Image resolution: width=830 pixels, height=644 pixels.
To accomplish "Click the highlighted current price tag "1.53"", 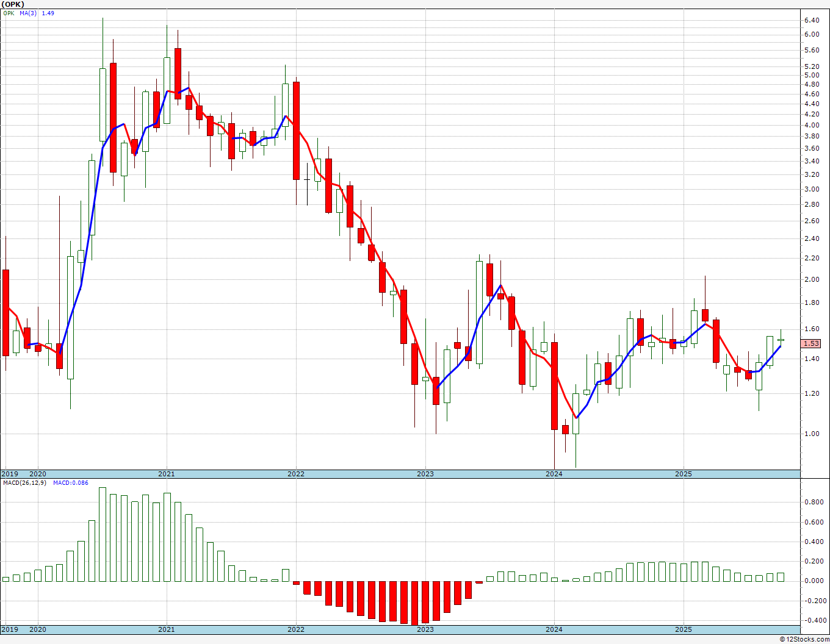I will point(811,343).
